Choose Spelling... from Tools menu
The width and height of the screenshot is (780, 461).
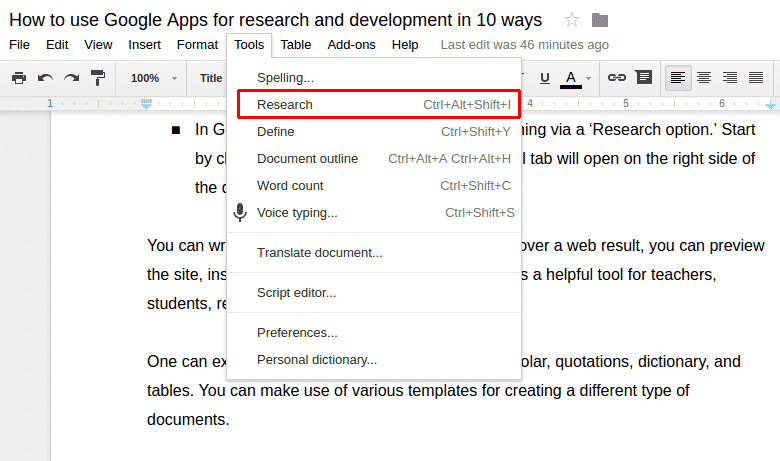click(x=374, y=78)
